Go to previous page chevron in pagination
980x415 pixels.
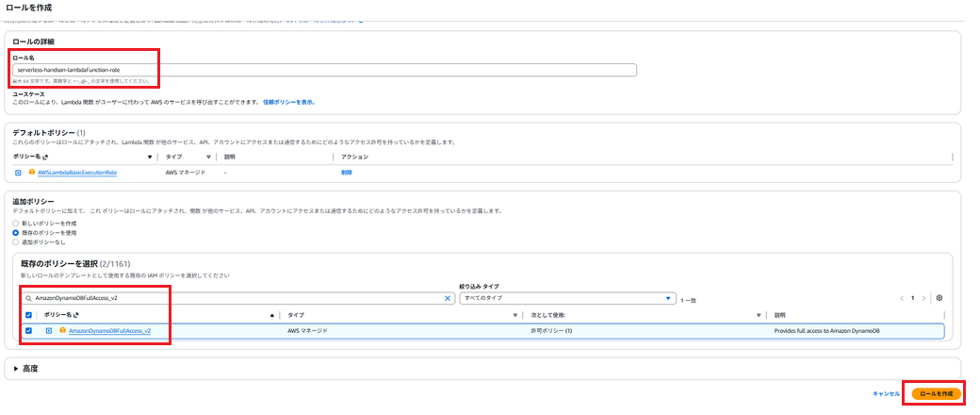pyautogui.click(x=901, y=299)
